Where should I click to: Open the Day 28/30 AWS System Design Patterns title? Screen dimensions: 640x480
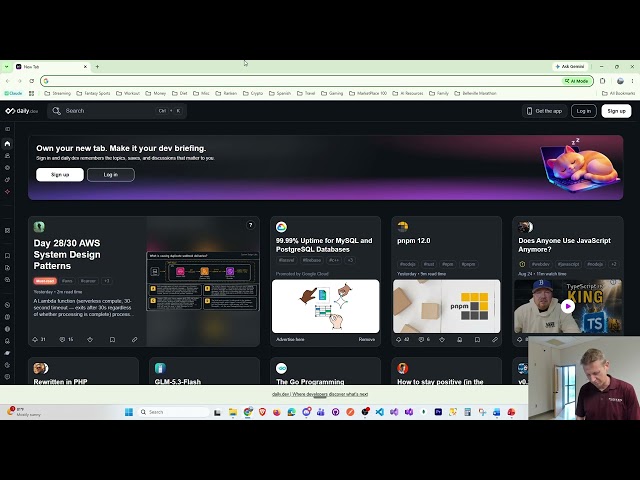(x=67, y=254)
